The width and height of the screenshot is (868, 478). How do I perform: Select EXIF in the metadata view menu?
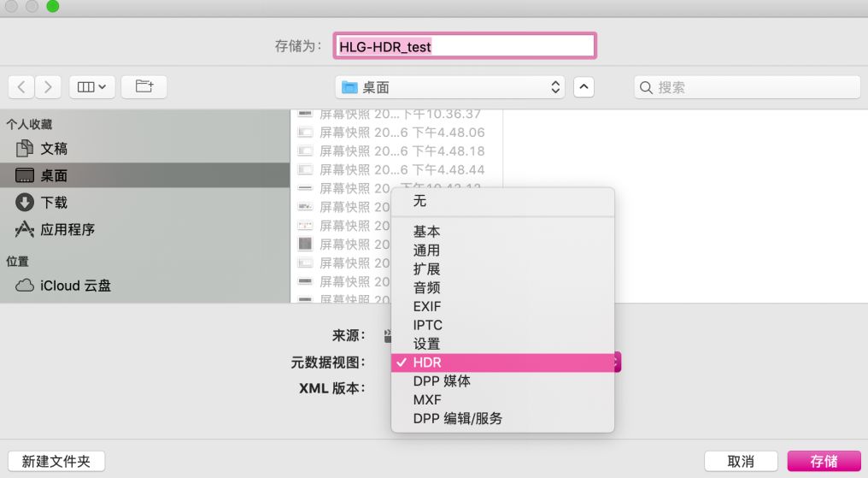coord(427,306)
